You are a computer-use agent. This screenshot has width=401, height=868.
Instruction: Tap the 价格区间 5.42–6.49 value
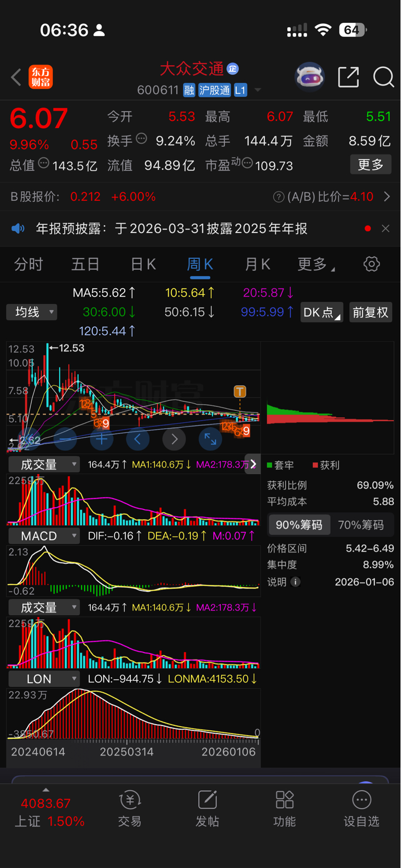click(370, 548)
